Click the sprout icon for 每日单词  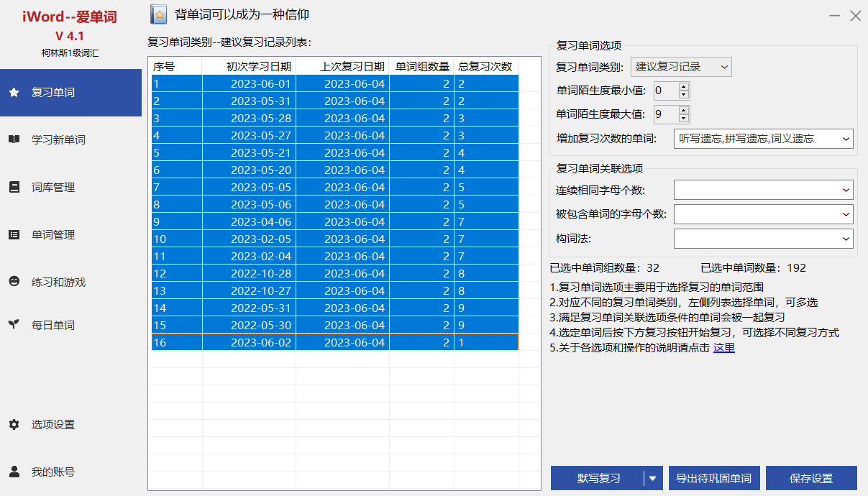click(14, 325)
